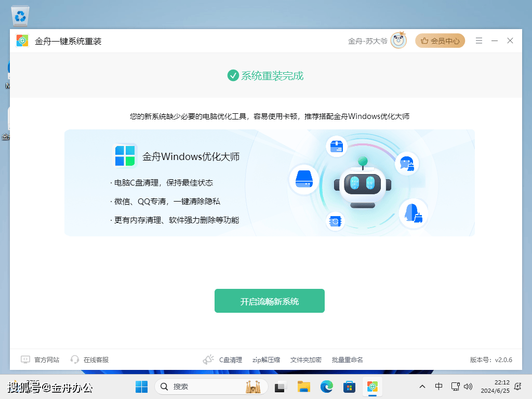Open the zip解压缩 tool
532x399 pixels.
click(x=266, y=360)
